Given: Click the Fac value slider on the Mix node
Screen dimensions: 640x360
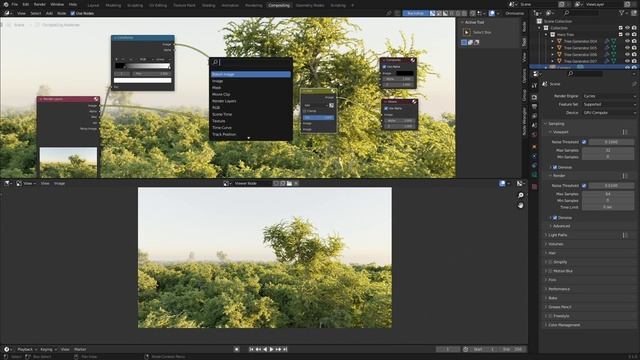Looking at the screenshot, I should [x=319, y=118].
